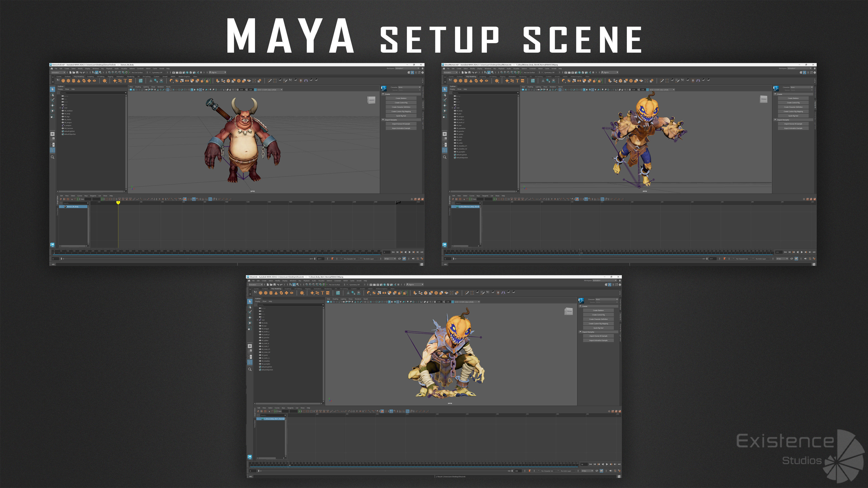The height and width of the screenshot is (488, 868).
Task: Toggle the wireframe on shaded button in DemonTroll viewport
Action: point(198,90)
